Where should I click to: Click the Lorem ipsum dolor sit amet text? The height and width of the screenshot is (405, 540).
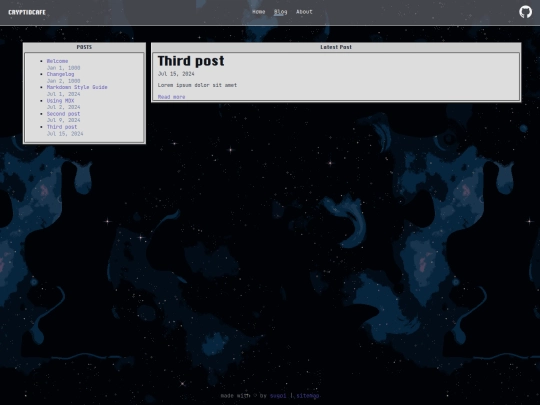click(197, 85)
